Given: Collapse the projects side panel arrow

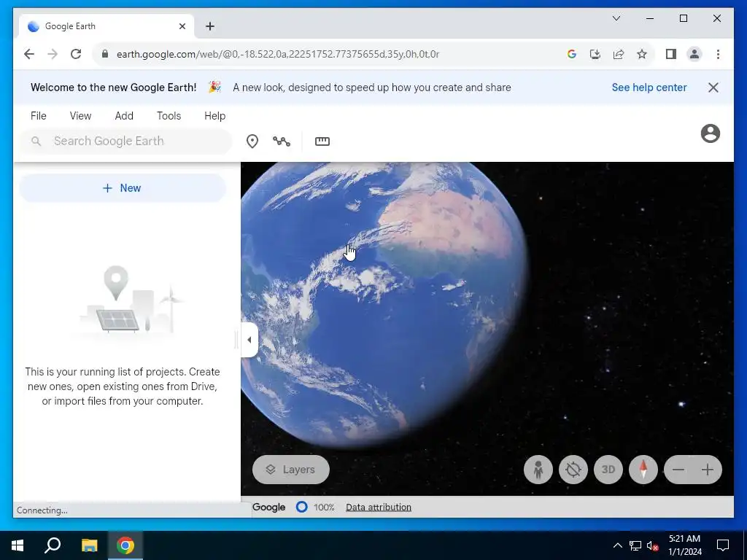Looking at the screenshot, I should coord(249,340).
